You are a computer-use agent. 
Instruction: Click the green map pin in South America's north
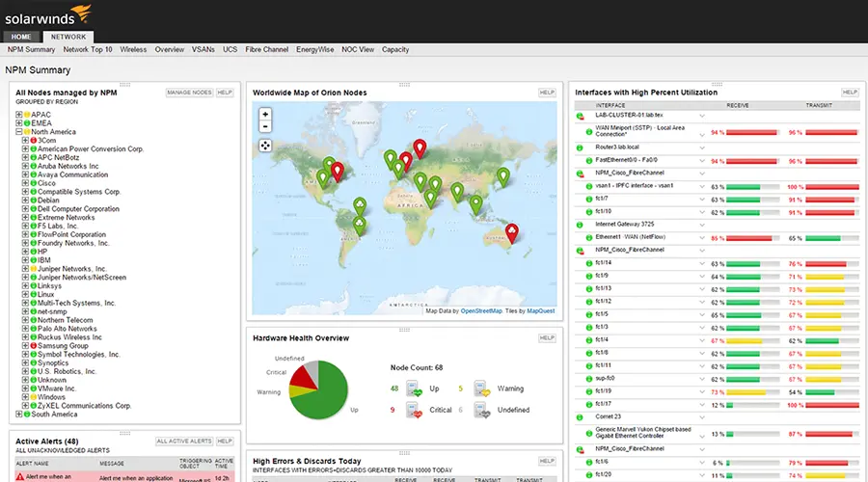360,206
